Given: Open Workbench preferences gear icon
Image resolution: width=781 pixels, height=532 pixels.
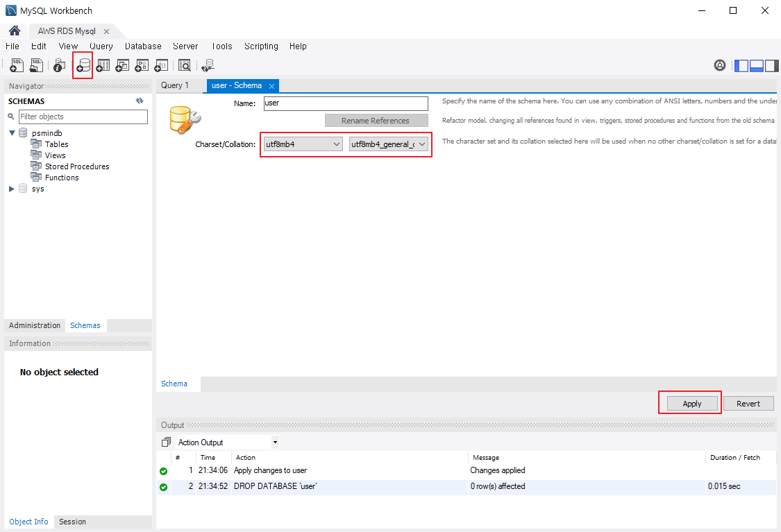Looking at the screenshot, I should click(x=720, y=65).
